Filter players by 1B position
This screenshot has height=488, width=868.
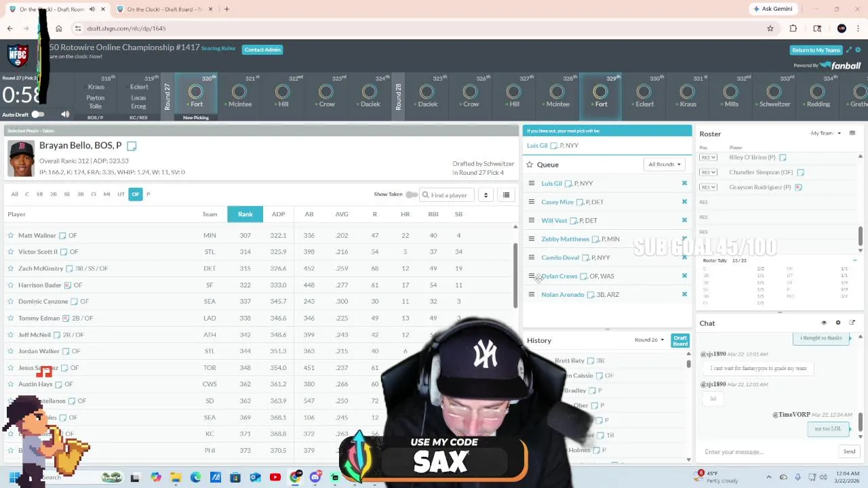coord(39,195)
